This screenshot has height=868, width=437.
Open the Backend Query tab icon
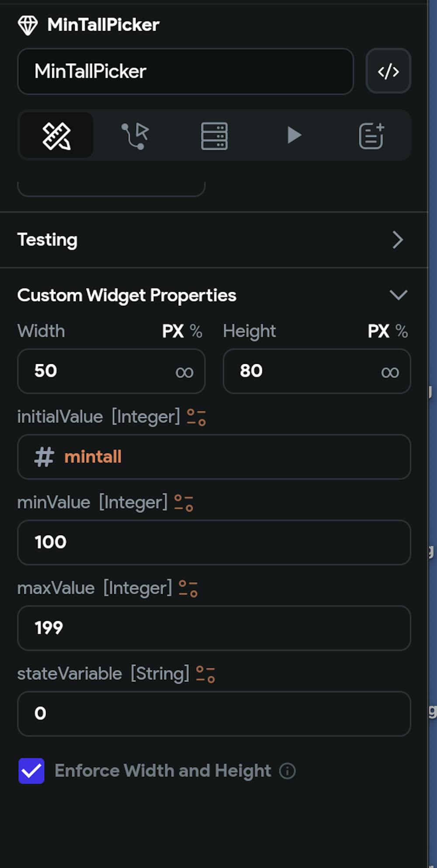(x=214, y=135)
